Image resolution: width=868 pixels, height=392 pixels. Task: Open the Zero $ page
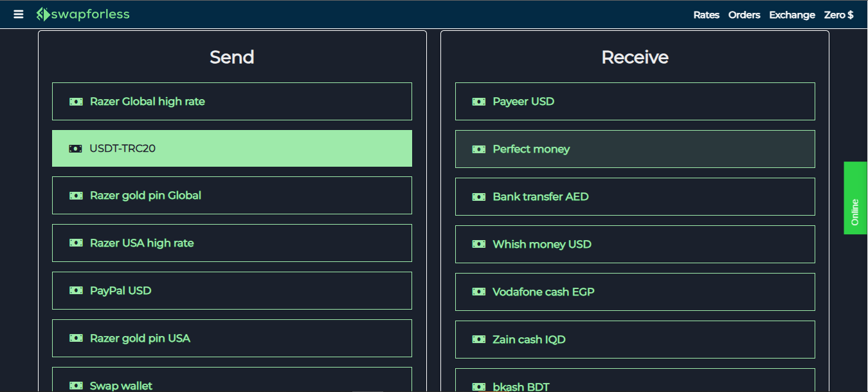point(838,14)
